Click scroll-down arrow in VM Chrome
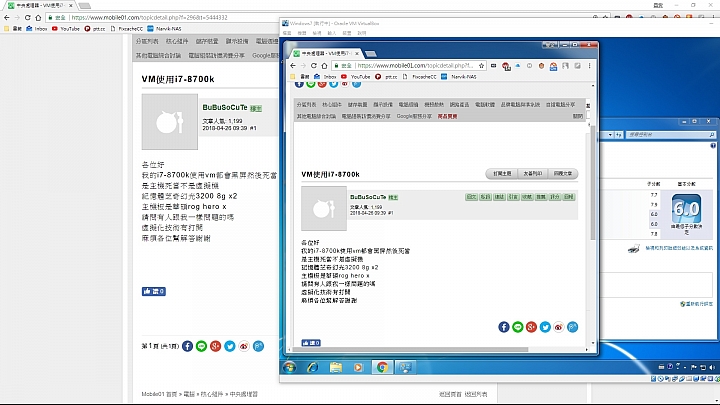Viewport: 720px width, 405px height. 592,343
